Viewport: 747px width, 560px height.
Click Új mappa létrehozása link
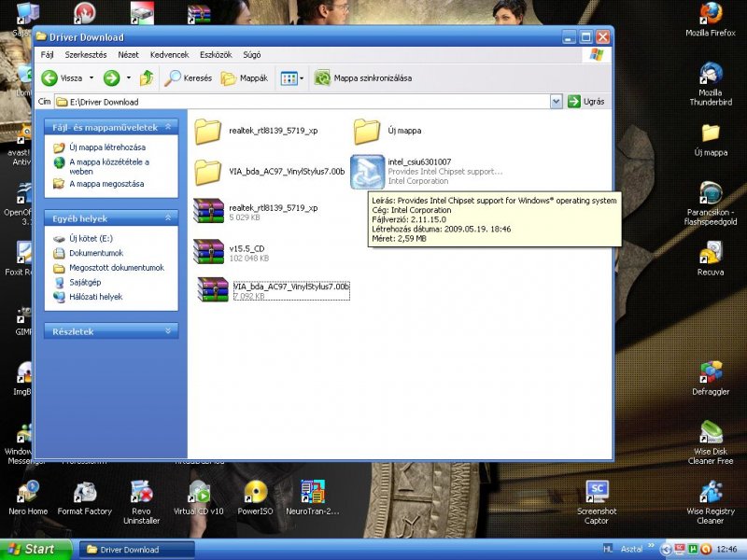coord(107,147)
